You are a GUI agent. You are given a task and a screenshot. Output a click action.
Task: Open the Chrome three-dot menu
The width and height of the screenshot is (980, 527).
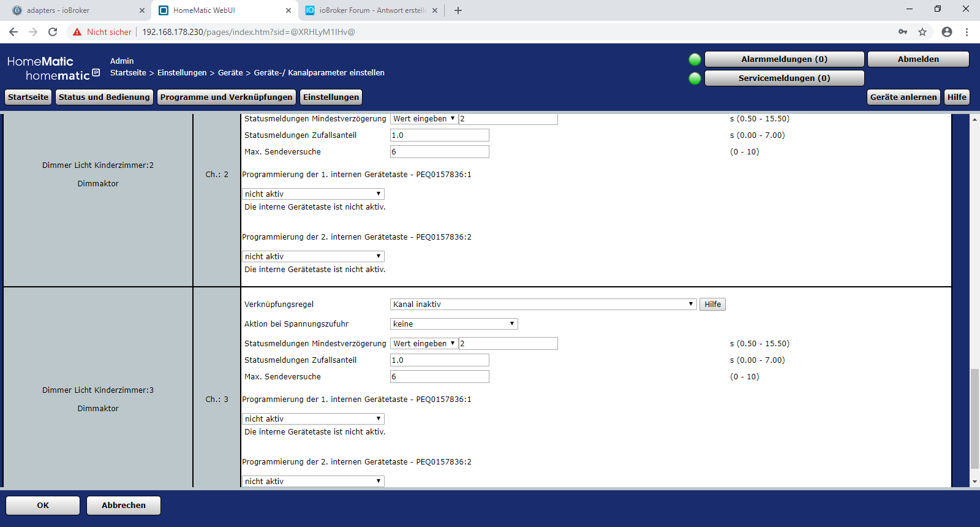(967, 32)
